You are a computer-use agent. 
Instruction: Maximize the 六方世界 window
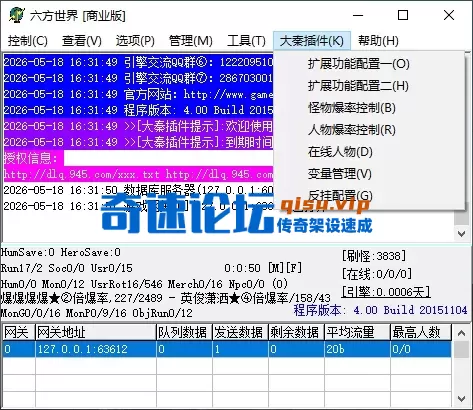403,15
